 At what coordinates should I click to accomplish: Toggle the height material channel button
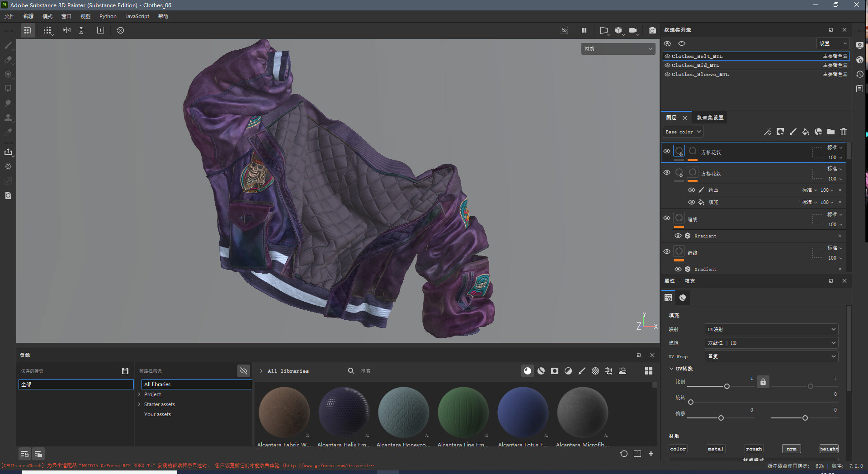point(828,449)
